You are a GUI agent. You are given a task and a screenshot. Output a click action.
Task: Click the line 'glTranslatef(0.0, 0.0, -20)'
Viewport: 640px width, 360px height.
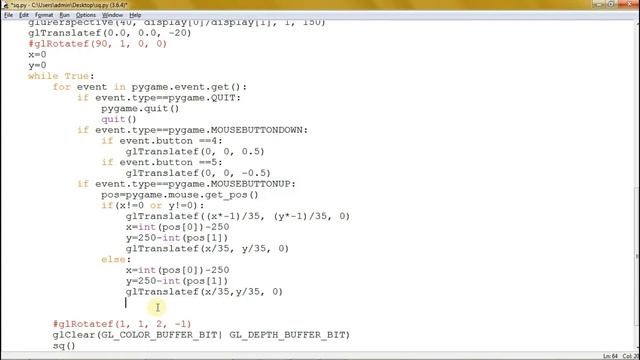tap(110, 33)
